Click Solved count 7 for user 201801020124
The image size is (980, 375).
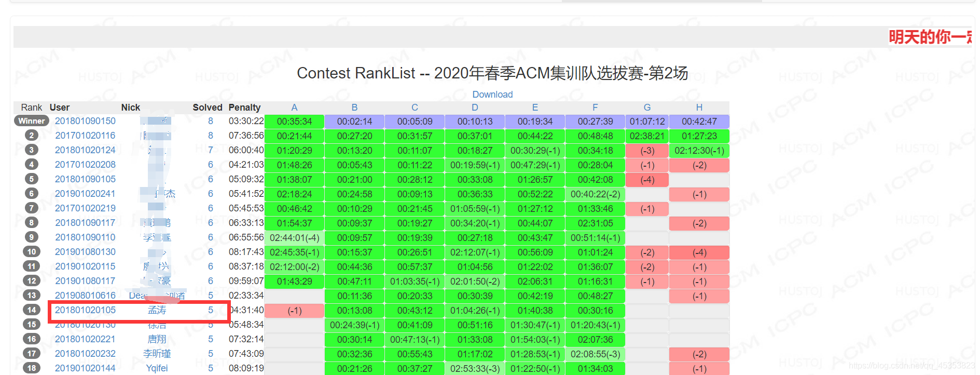pos(211,150)
